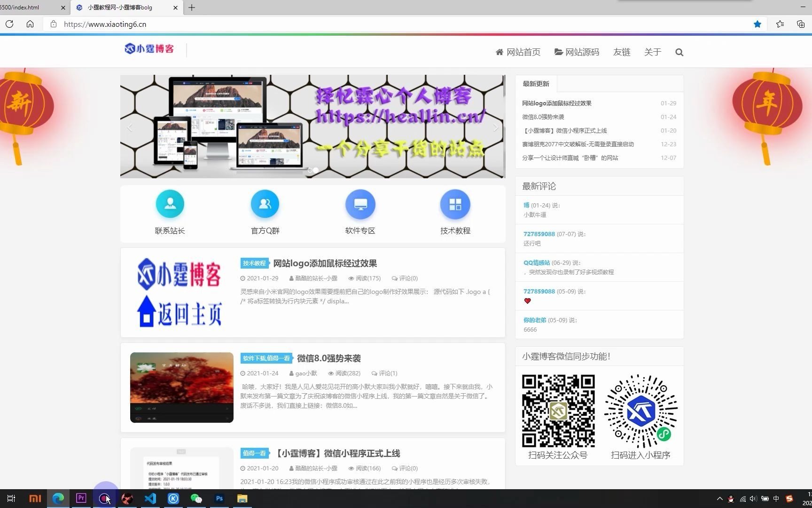
Task: Open the 微信8.0强势来袭 article link
Action: pos(328,358)
